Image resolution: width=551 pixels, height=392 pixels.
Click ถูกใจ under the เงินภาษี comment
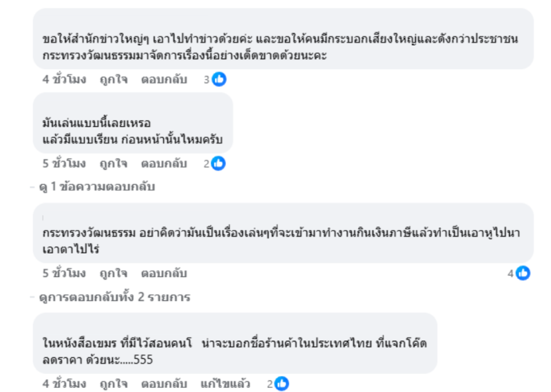(114, 274)
